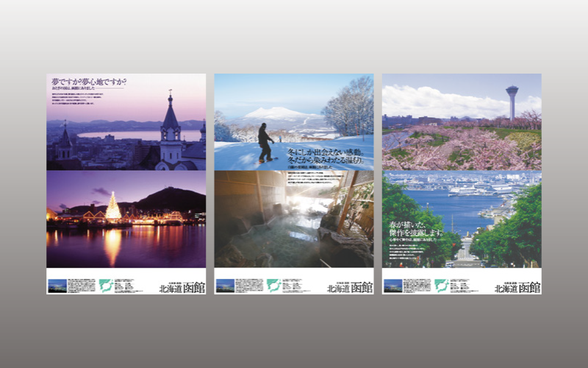This screenshot has height=368, width=588.
Task: Click the green Hokkaido map icon on middle poster
Action: (273, 286)
